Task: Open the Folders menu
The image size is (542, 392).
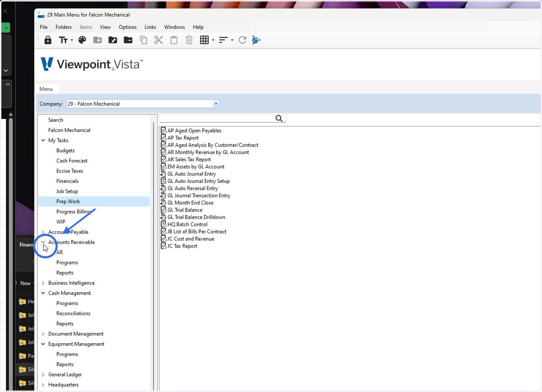Action: point(64,27)
